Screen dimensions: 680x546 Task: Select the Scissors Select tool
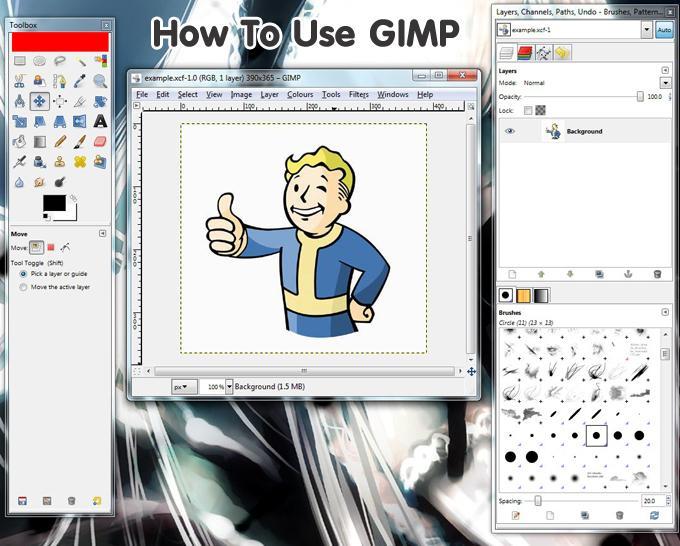pyautogui.click(x=20, y=81)
